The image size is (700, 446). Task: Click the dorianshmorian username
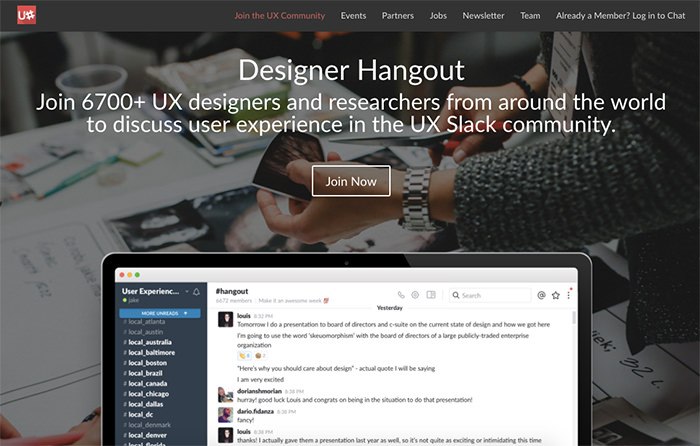coord(259,391)
